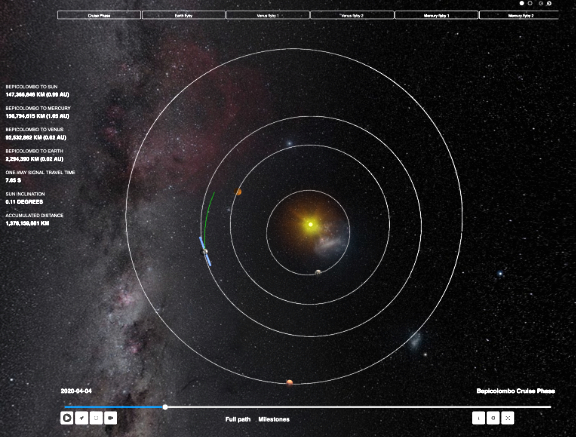
Task: Open the info button at bottom right
Action: coord(478,418)
